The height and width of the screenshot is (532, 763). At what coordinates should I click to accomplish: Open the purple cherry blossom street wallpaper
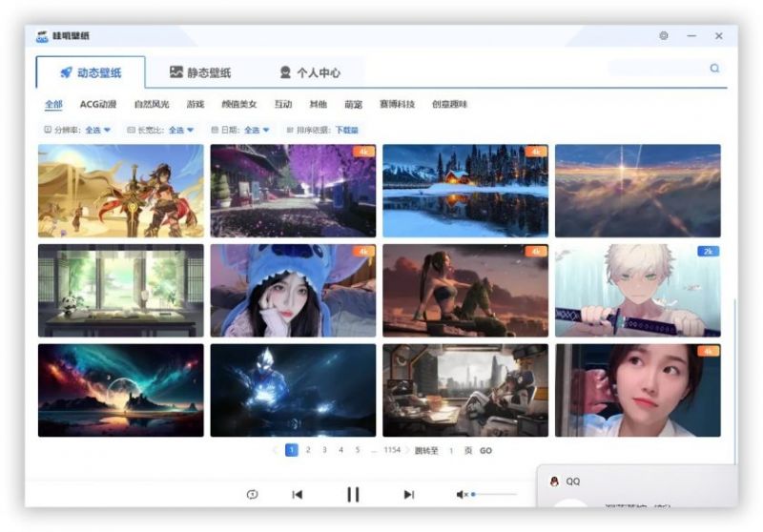pos(293,191)
